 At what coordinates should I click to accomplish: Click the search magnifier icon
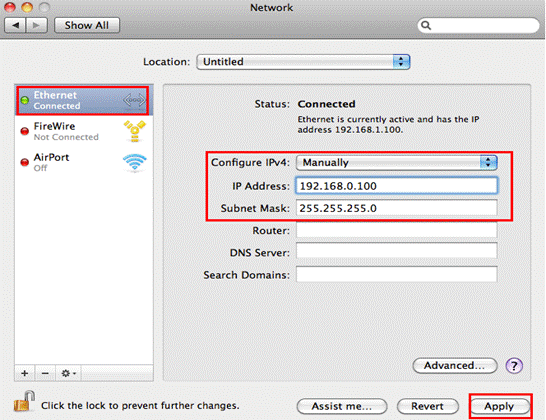[x=426, y=25]
